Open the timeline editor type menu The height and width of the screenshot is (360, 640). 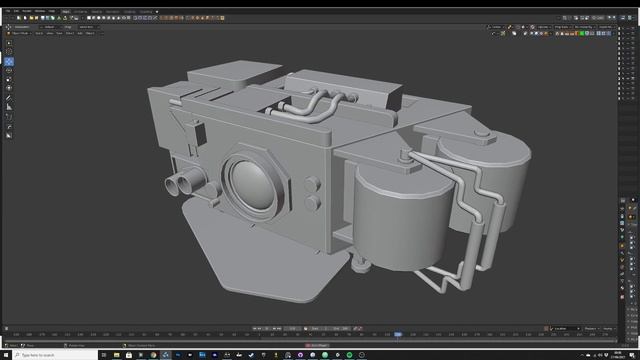pos(7,329)
